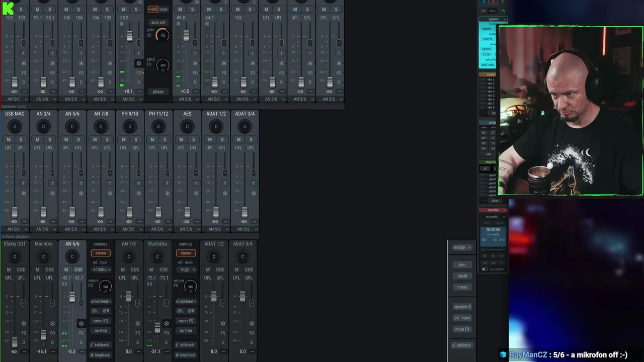Click the mute FX button
Viewport: 644px width, 362px height.
[462, 329]
